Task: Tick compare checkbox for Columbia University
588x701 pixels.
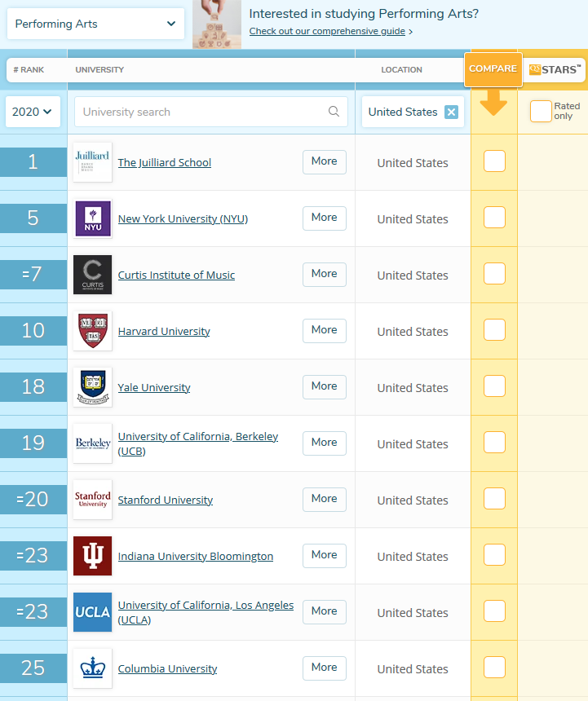Action: point(494,668)
